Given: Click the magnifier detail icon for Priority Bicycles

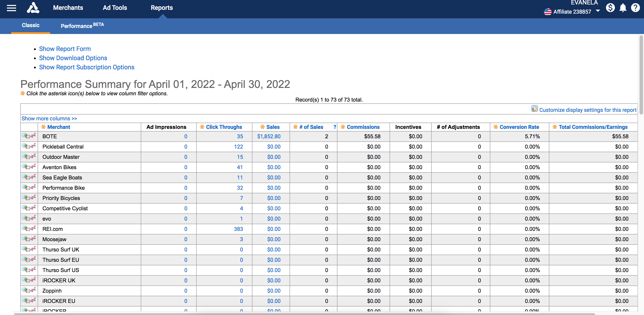Looking at the screenshot, I should tap(25, 198).
